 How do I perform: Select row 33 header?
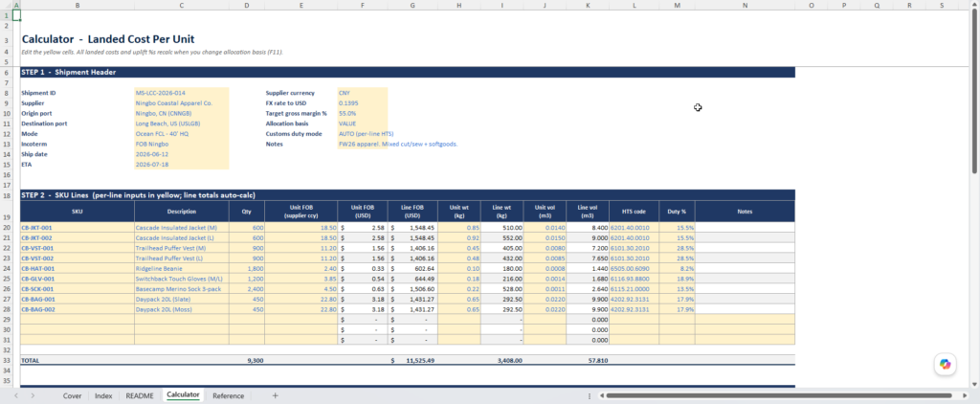(x=6, y=361)
